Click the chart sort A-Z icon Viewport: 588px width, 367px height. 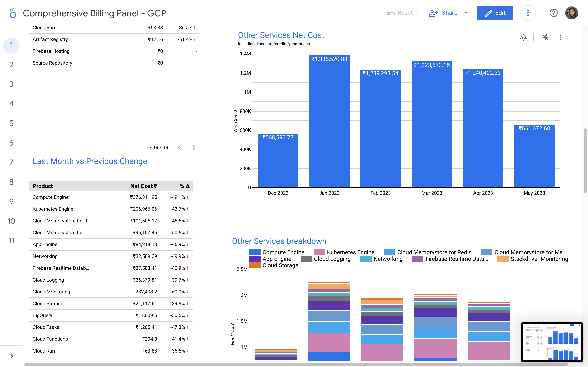(523, 37)
